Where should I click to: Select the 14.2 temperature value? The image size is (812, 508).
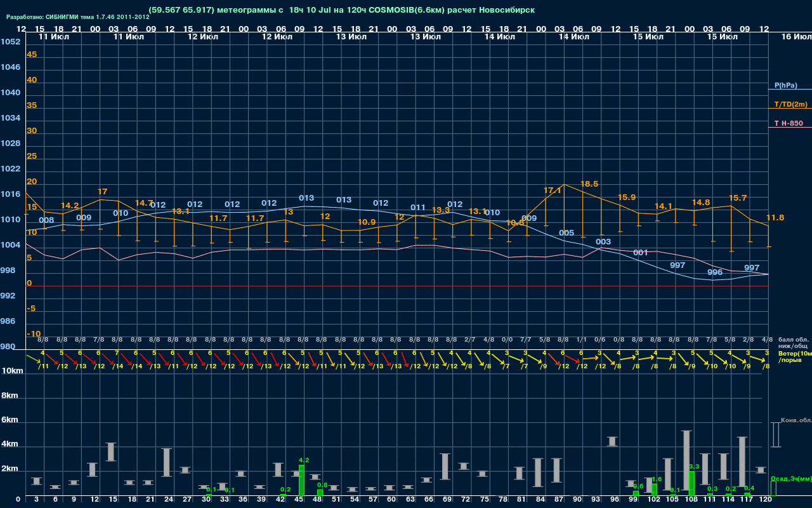[x=70, y=206]
